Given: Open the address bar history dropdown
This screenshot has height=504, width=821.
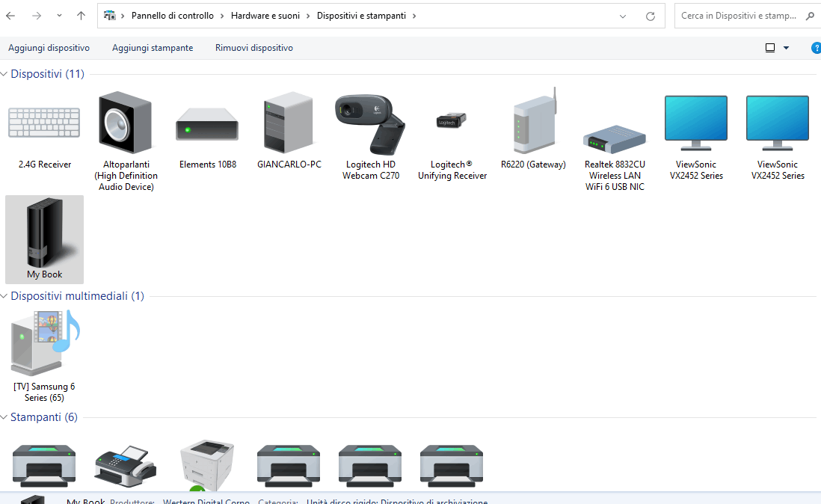Looking at the screenshot, I should coord(623,16).
